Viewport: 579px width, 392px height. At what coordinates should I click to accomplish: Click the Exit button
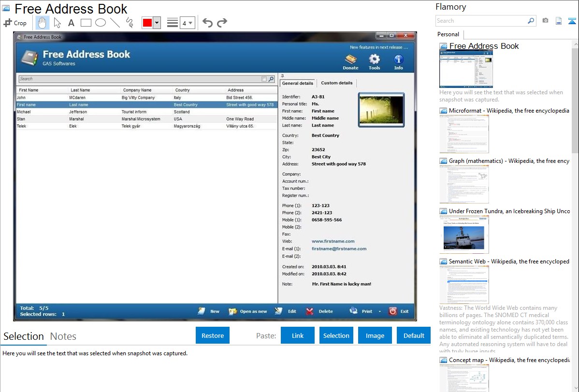pyautogui.click(x=399, y=311)
